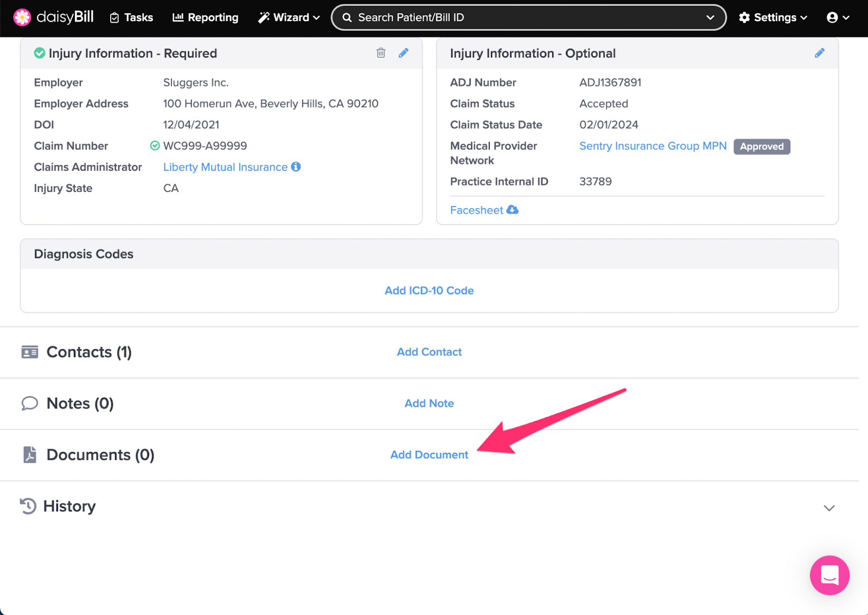Click ADJ number ADJ1367891
Screen dimensions: 868x615
tap(610, 82)
